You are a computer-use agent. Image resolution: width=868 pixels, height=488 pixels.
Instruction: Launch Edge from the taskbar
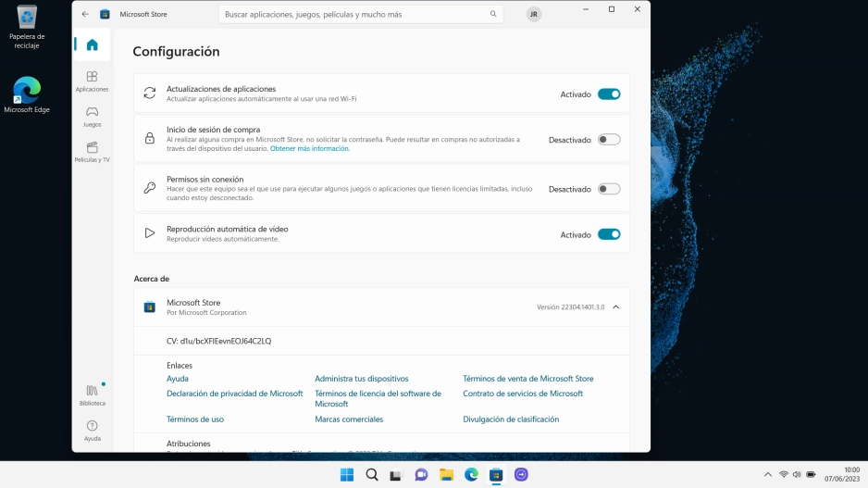[471, 475]
